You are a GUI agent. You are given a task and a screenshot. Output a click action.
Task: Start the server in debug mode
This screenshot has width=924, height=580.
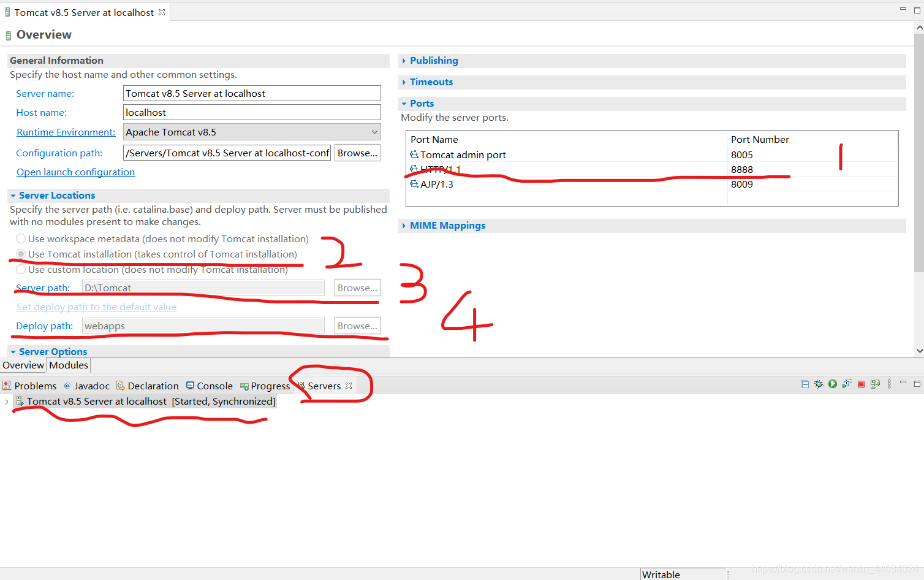pos(819,384)
